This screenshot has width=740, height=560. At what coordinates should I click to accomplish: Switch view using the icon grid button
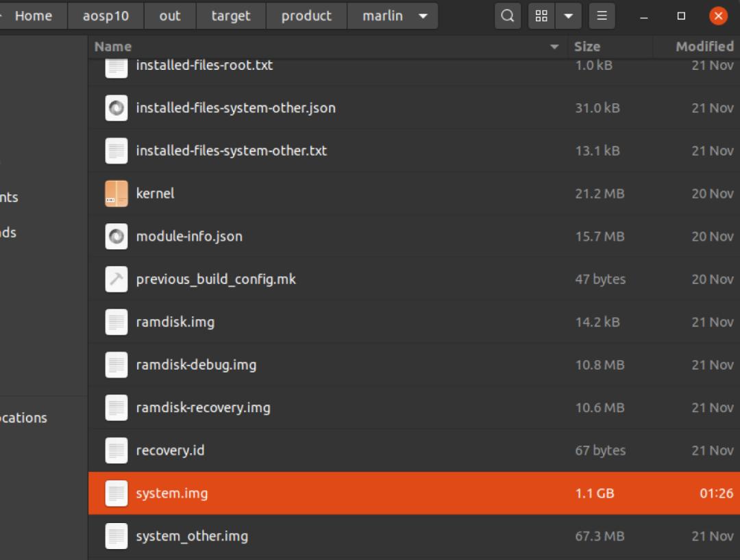[x=541, y=16]
